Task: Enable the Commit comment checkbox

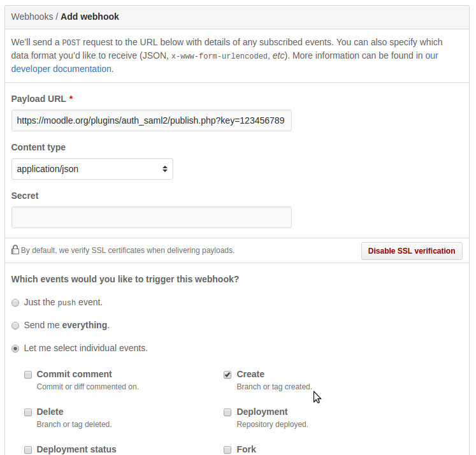Action: (x=28, y=375)
